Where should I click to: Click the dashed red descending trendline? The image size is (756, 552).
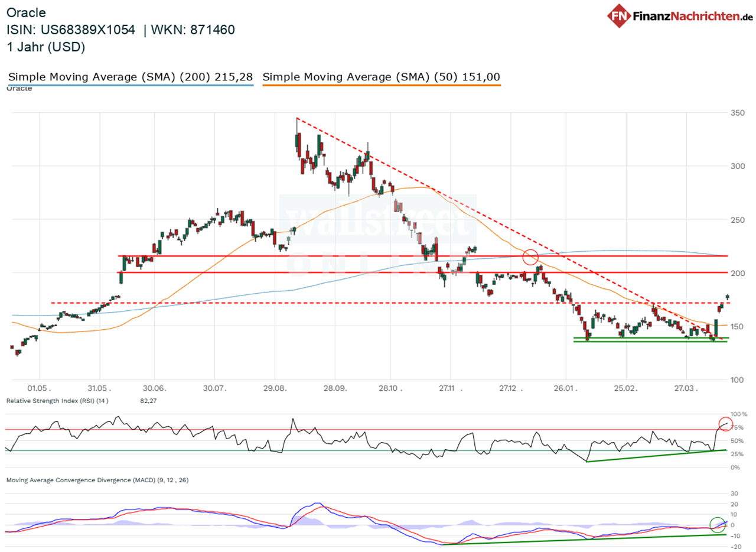pyautogui.click(x=413, y=175)
